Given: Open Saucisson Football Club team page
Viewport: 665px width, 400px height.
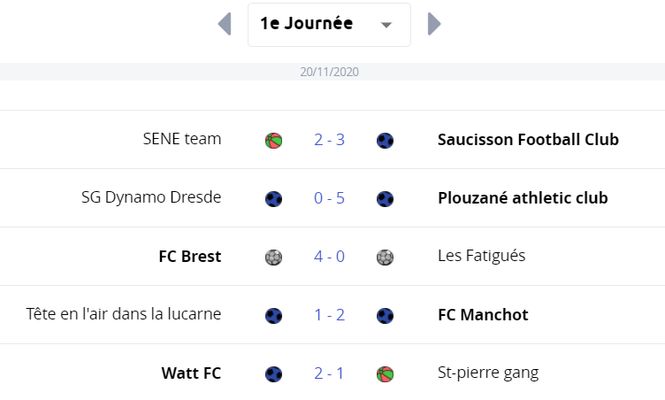Looking at the screenshot, I should (528, 140).
